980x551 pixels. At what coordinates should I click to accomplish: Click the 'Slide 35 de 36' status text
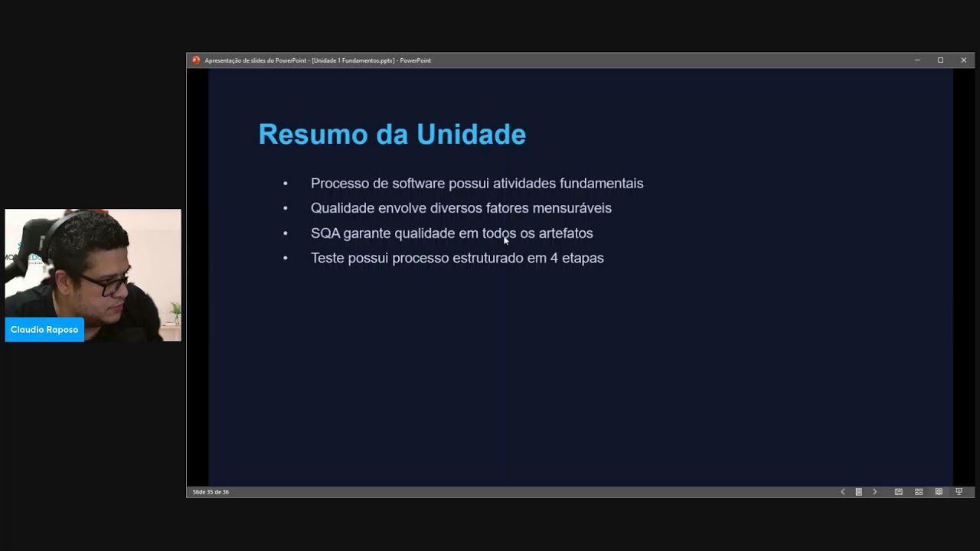tap(211, 492)
